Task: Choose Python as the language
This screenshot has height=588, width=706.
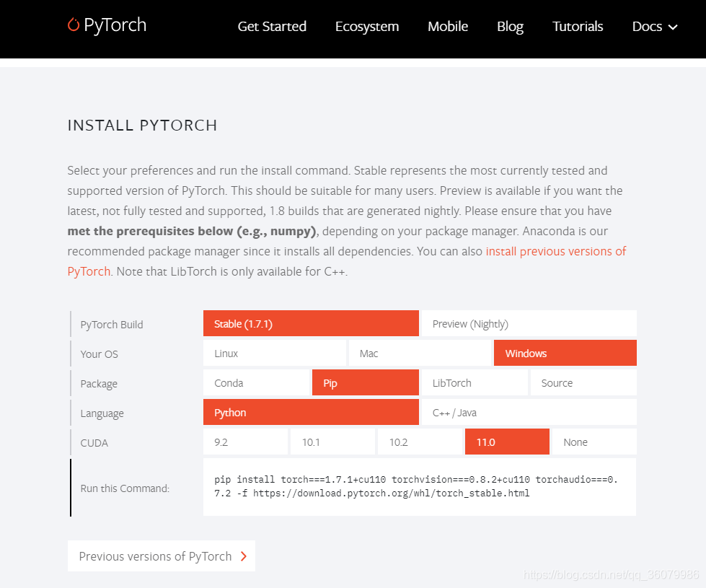Action: (311, 412)
